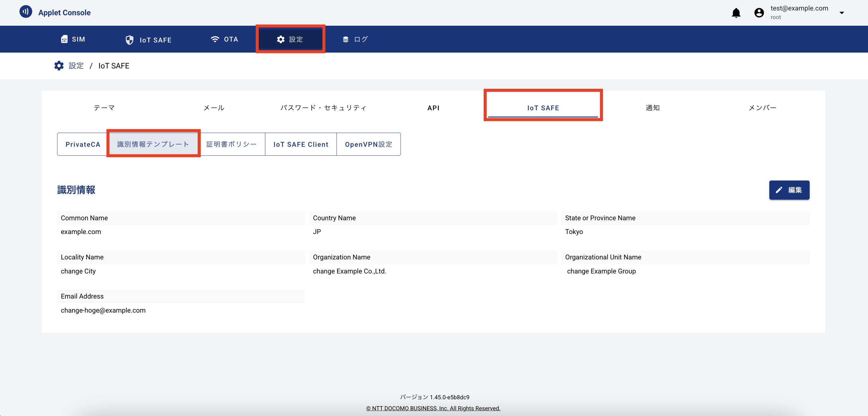Select the API settings tab

433,108
